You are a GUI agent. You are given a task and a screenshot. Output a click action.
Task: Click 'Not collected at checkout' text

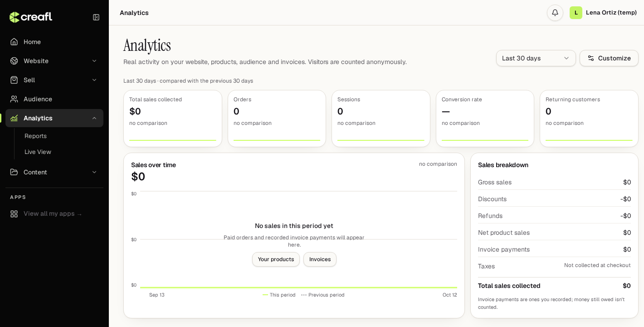pyautogui.click(x=597, y=265)
